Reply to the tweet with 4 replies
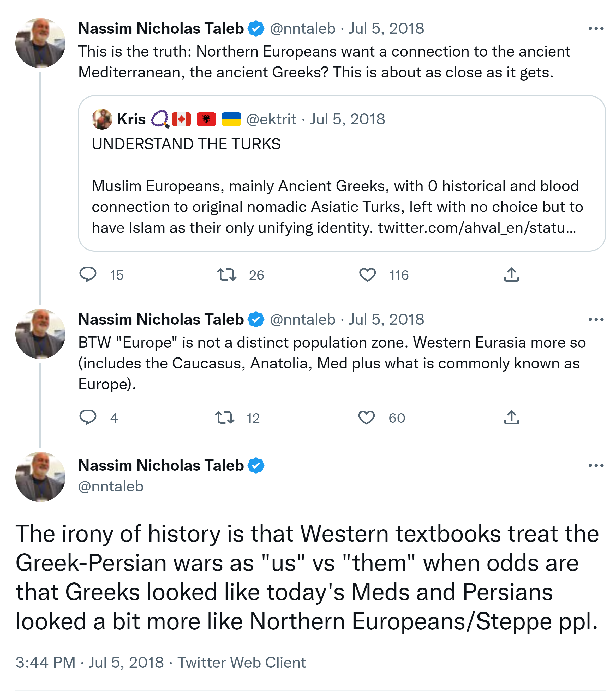Image resolution: width=616 pixels, height=698 pixels. 88,417
